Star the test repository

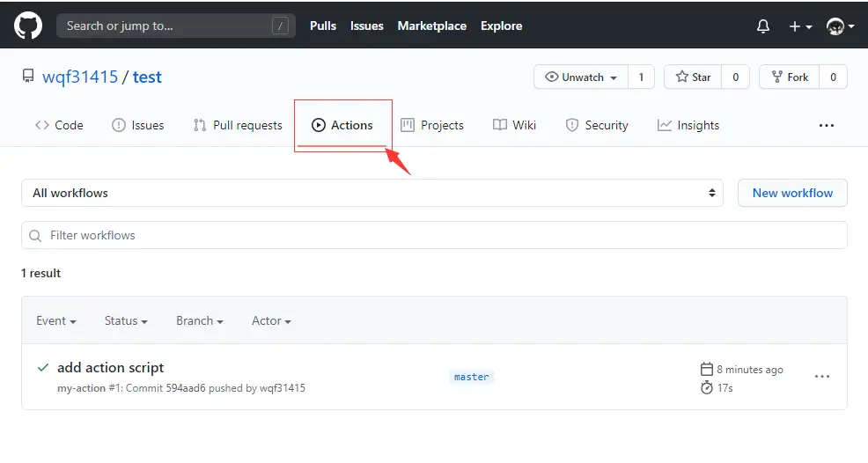click(x=693, y=77)
